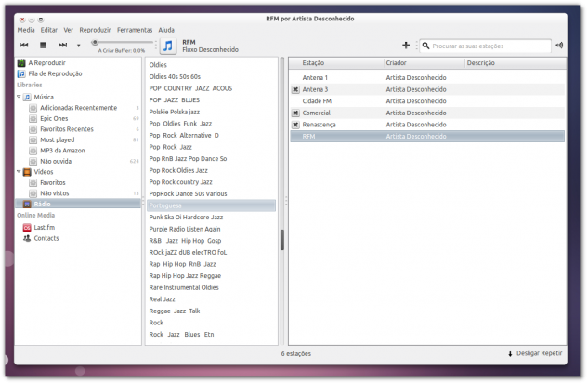
Task: Open Favoritos under Vídeos
Action: [53, 182]
